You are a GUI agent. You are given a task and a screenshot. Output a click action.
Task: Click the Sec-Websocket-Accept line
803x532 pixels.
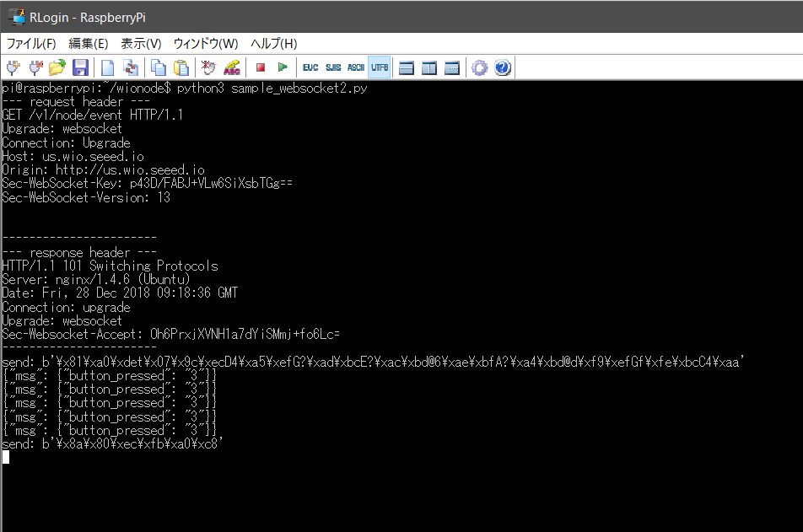[170, 335]
